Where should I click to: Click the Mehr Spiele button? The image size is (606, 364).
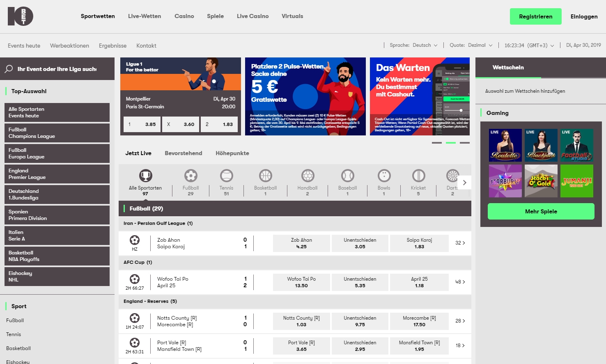(541, 211)
